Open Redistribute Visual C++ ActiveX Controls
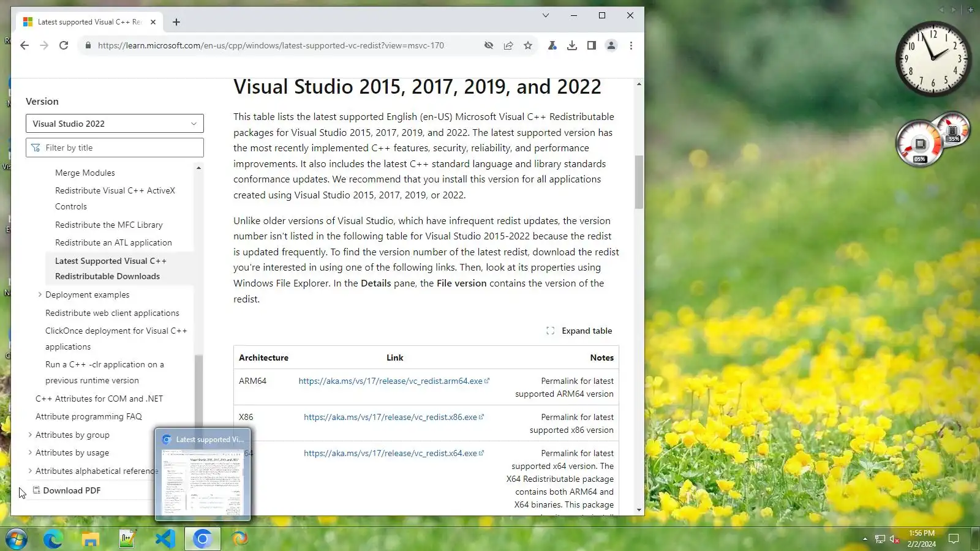Viewport: 980px width, 551px height. (x=115, y=198)
